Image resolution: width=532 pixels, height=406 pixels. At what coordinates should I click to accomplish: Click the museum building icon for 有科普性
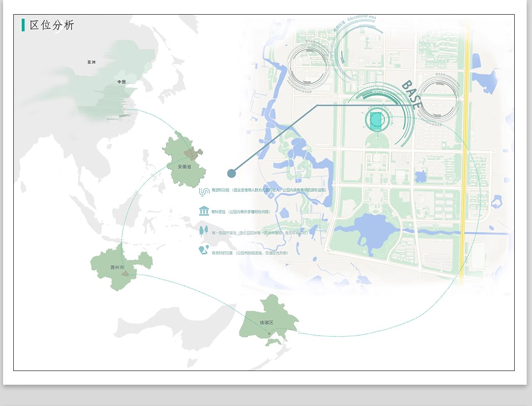(204, 211)
